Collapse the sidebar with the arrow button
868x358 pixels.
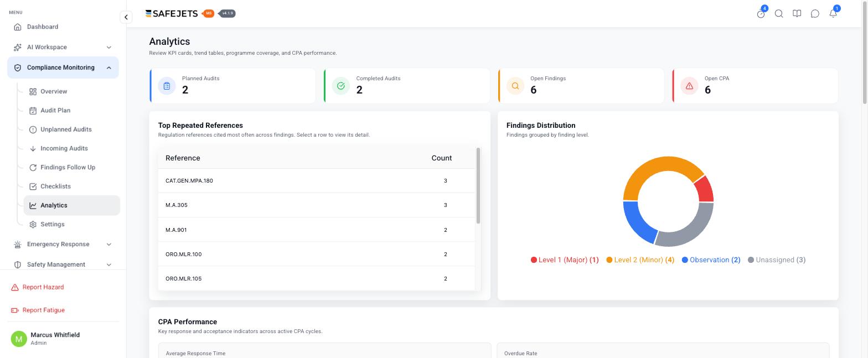click(x=126, y=17)
